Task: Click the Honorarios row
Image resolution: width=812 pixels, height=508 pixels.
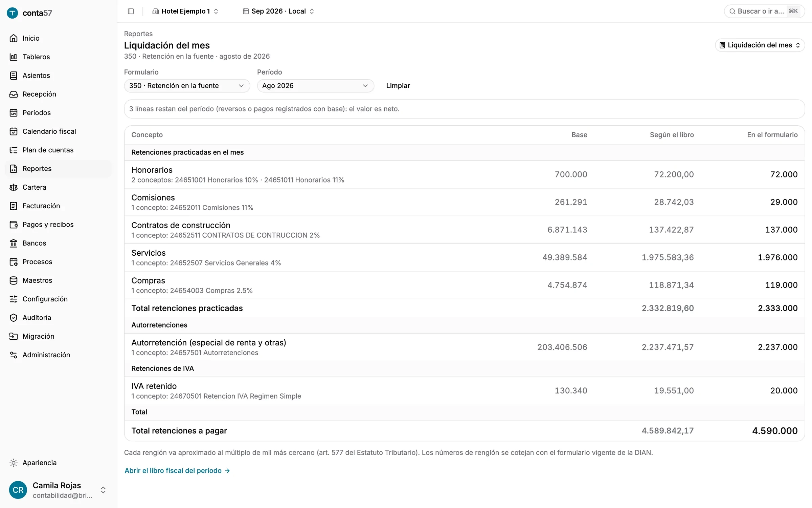Action: click(464, 174)
